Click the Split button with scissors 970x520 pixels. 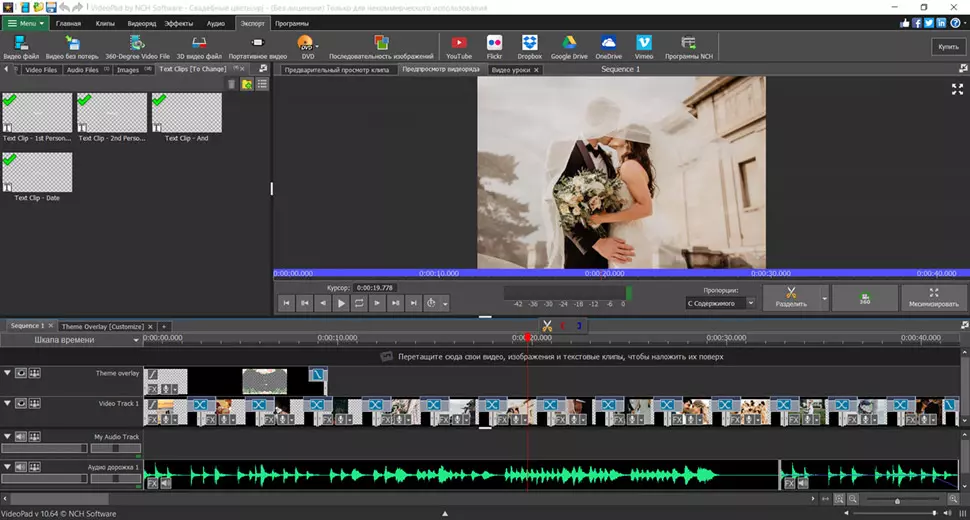[x=790, y=297]
